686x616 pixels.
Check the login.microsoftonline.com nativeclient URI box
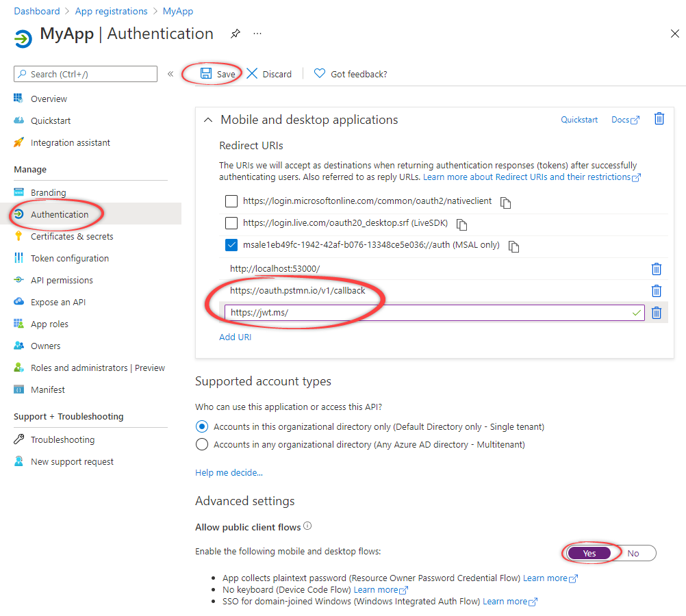point(231,201)
